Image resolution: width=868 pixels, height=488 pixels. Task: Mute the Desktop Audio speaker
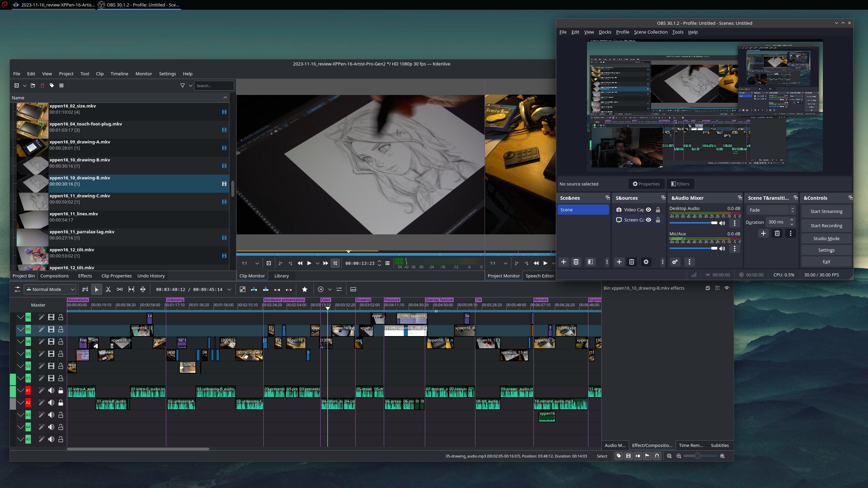(x=722, y=223)
